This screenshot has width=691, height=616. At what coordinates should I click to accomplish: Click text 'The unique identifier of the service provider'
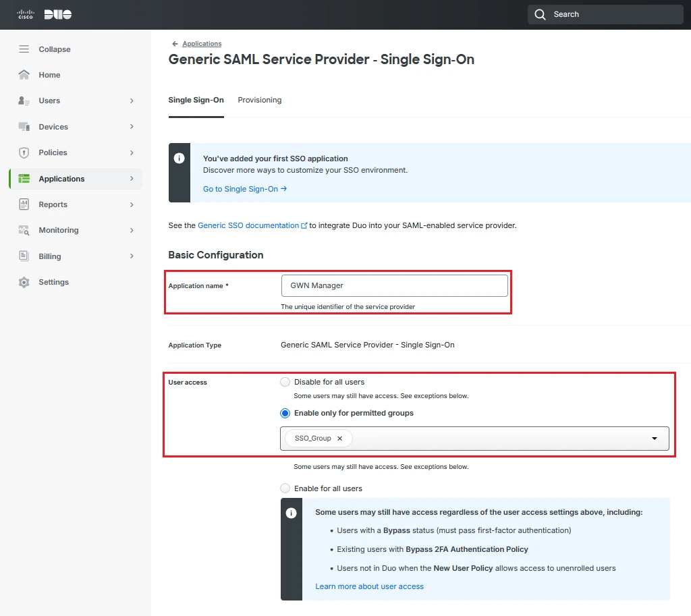coord(348,307)
